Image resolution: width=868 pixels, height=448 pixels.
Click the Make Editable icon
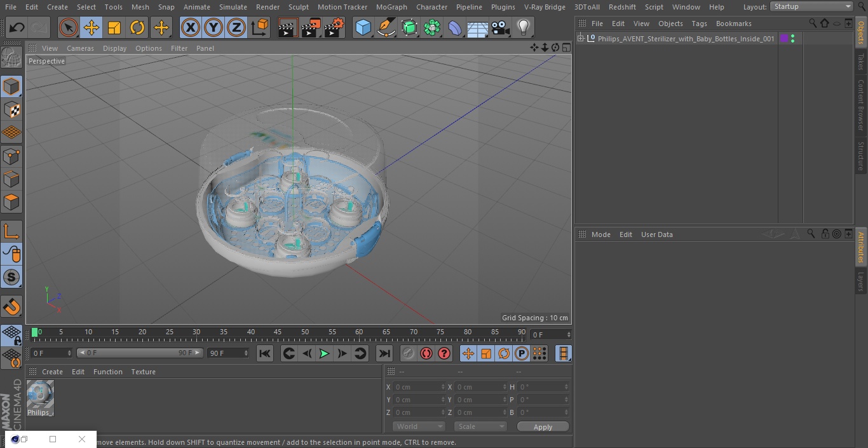pos(11,58)
